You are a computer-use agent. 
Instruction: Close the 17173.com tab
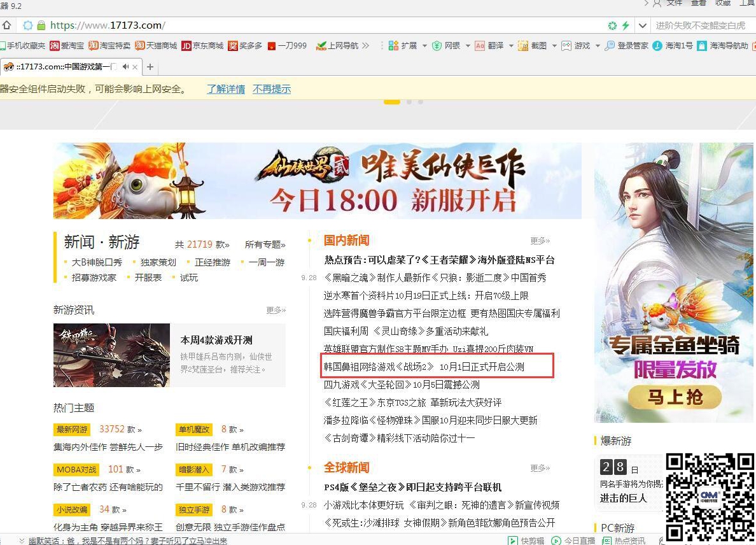[135, 67]
